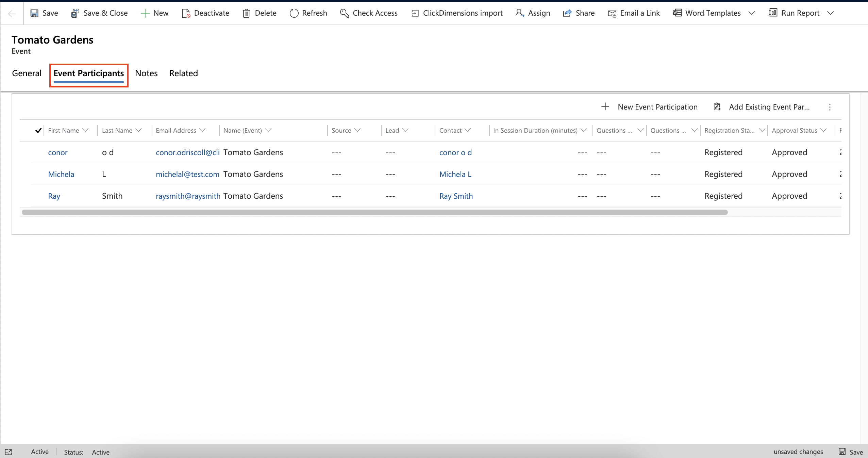
Task: Open the Name (Event) column dropdown
Action: (268, 130)
